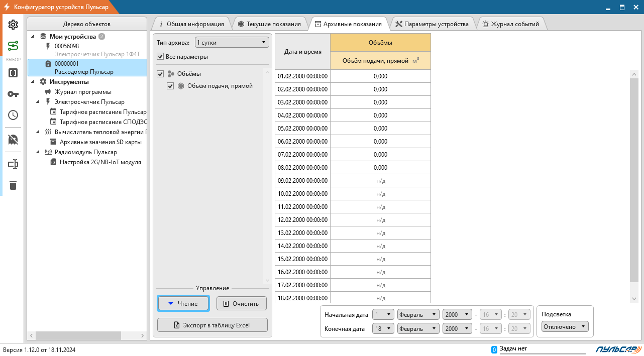The width and height of the screenshot is (644, 356).
Task: Click the lightning icon of Электросчетчик Пульсар tool node
Action: point(48,102)
